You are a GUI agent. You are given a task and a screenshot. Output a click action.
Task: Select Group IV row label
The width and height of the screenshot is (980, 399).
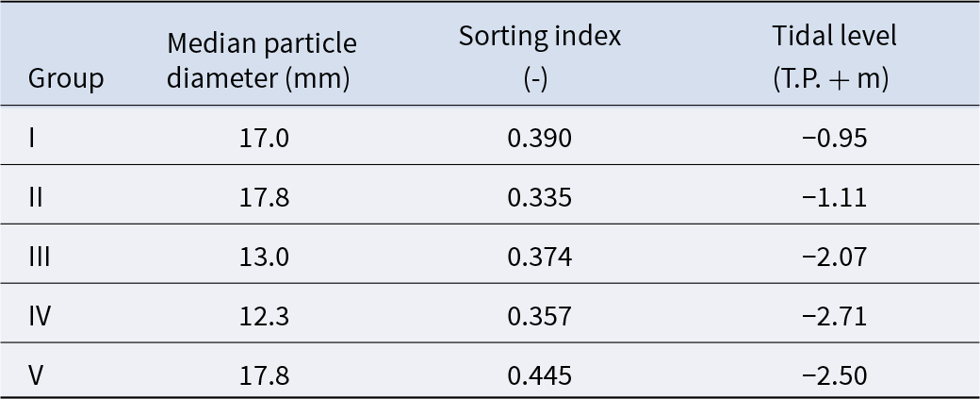(x=40, y=316)
